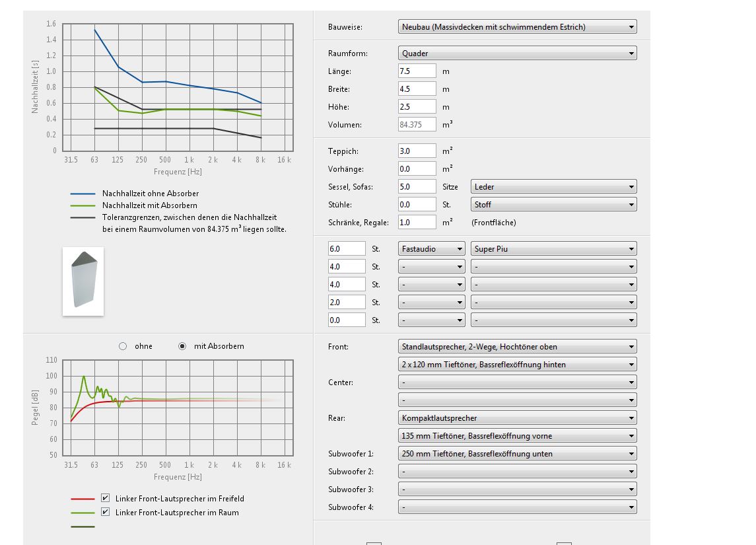Toggle Linker Front-Lautsprecher im Raum checkbox

[x=106, y=512]
